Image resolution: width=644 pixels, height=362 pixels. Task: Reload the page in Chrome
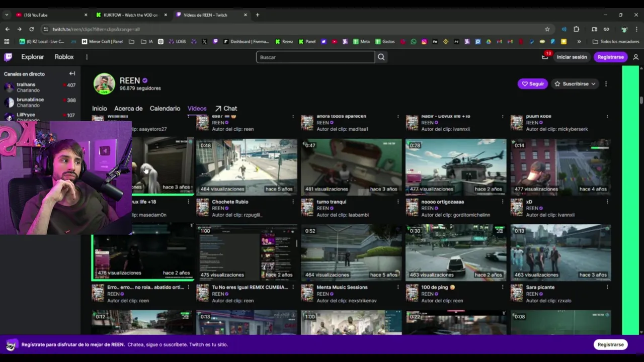tap(32, 29)
